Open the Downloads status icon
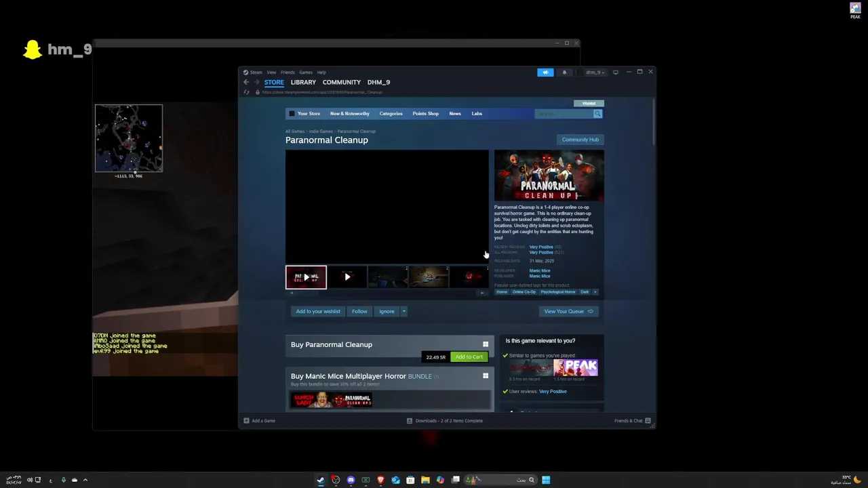This screenshot has height=488, width=868. [410, 421]
